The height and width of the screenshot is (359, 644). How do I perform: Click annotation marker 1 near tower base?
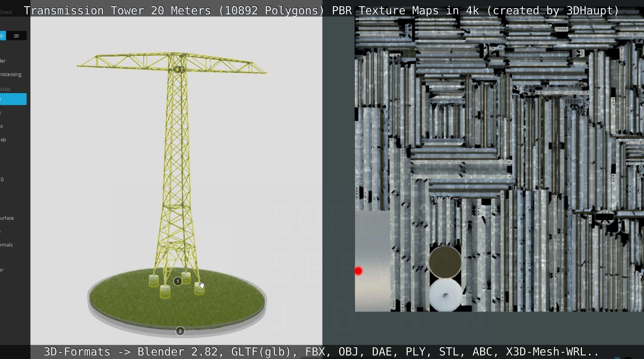pos(178,281)
